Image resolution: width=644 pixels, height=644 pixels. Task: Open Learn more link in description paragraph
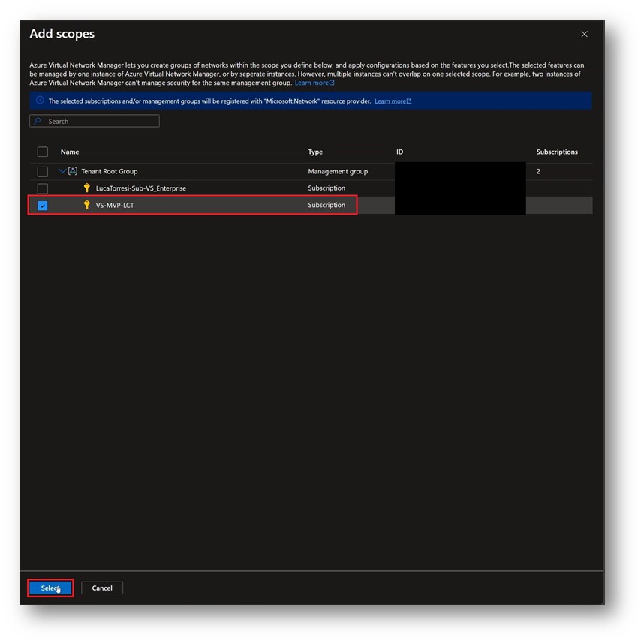point(314,83)
